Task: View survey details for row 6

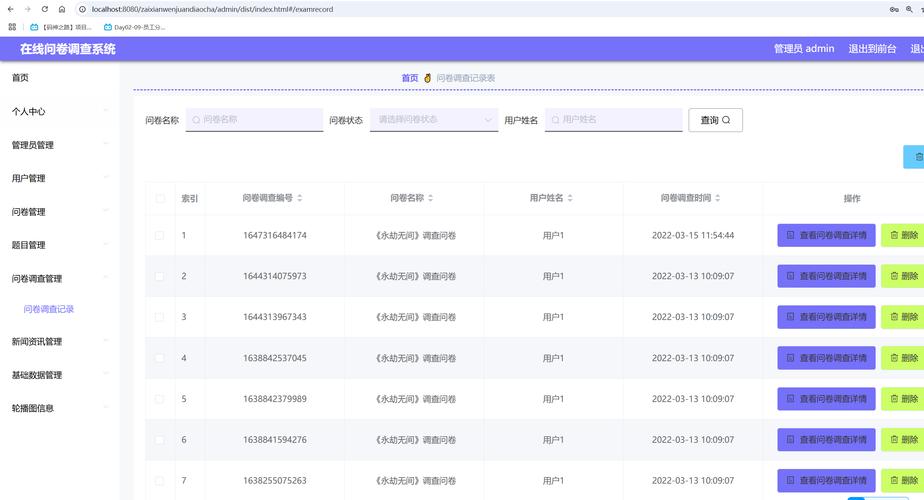Action: click(826, 440)
